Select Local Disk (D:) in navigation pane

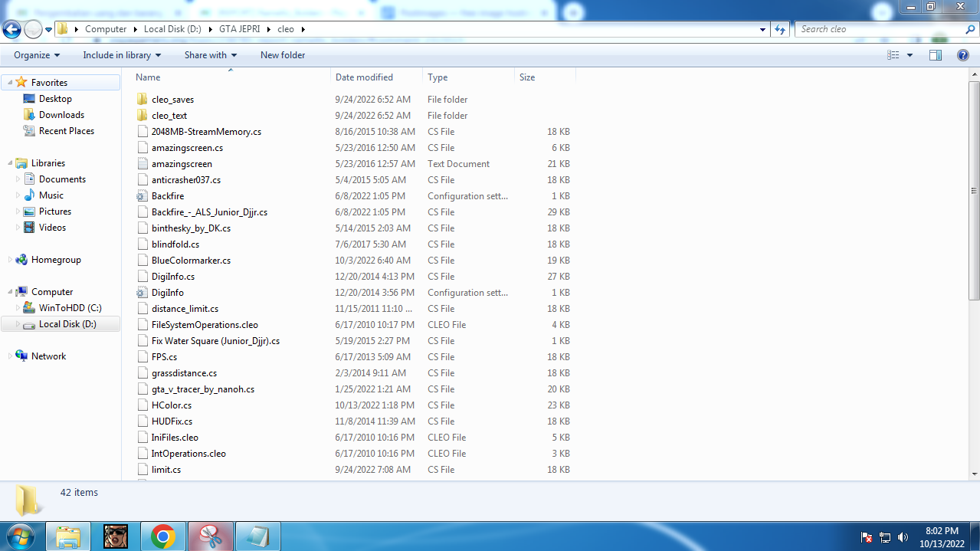67,324
